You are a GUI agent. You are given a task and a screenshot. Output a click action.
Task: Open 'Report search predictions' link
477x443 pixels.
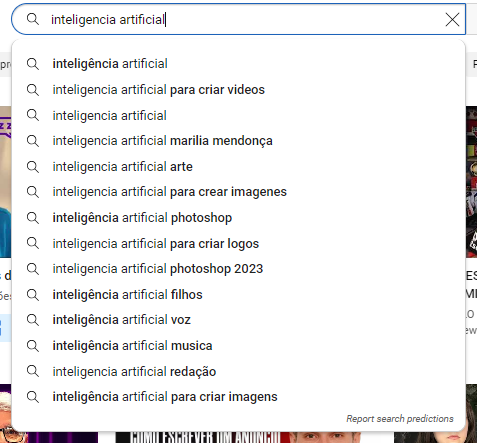400,419
